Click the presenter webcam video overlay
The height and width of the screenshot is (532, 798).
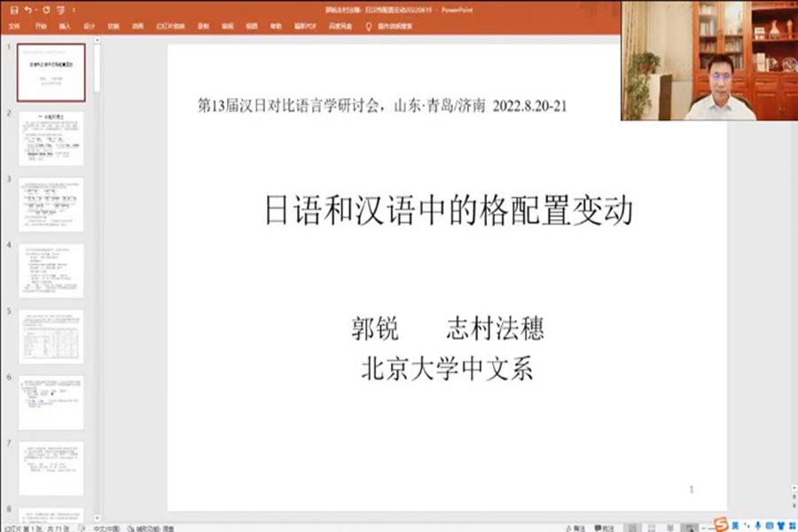click(709, 60)
